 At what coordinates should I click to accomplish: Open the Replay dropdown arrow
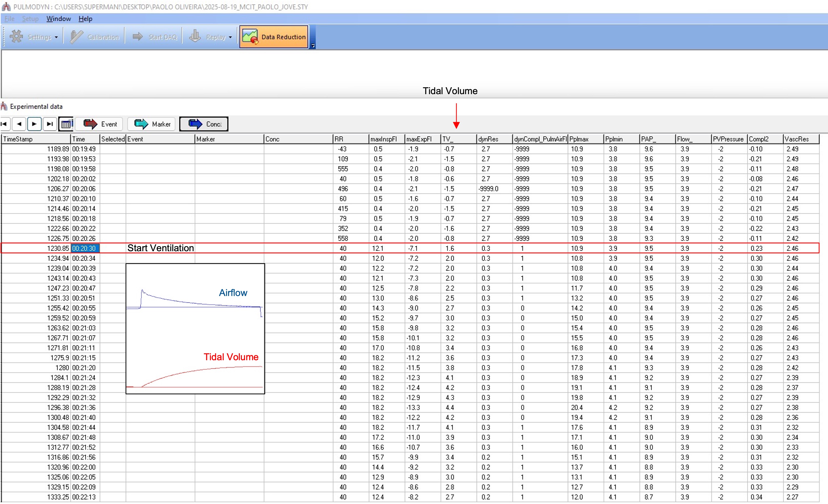pyautogui.click(x=230, y=37)
